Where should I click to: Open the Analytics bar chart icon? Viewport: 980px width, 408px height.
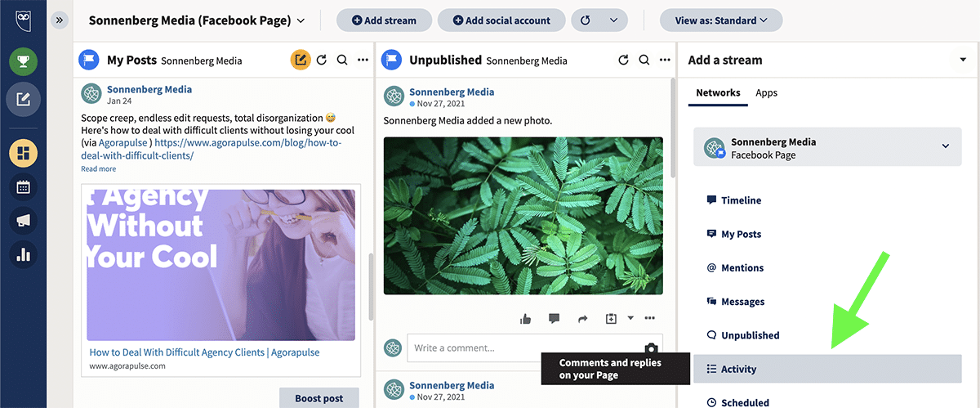coord(23,255)
